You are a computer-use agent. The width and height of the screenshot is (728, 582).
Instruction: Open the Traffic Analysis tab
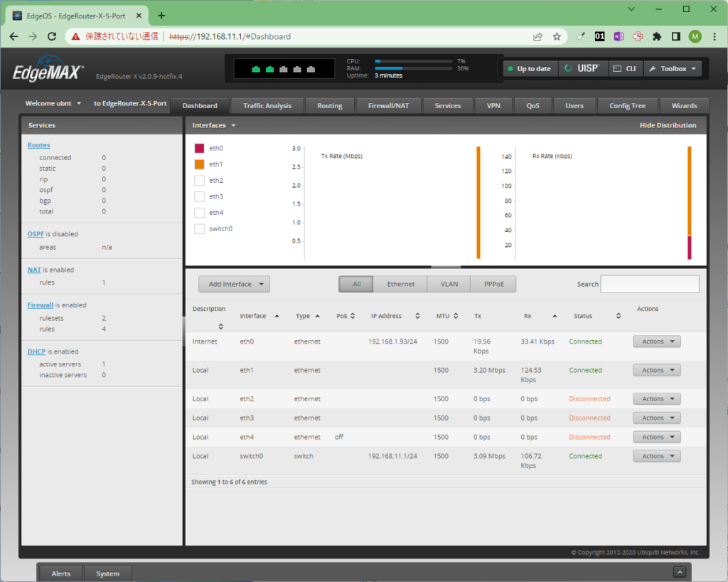267,105
